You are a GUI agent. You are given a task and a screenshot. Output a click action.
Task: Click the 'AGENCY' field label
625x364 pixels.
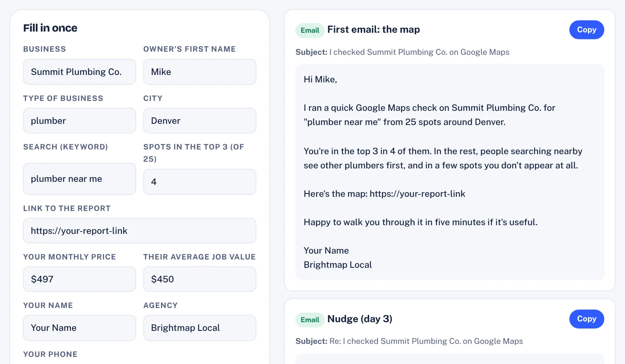(161, 305)
